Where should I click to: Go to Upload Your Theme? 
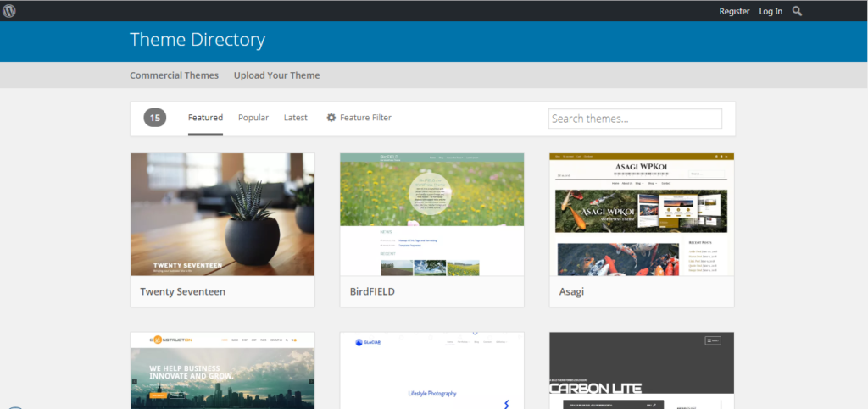pyautogui.click(x=277, y=75)
